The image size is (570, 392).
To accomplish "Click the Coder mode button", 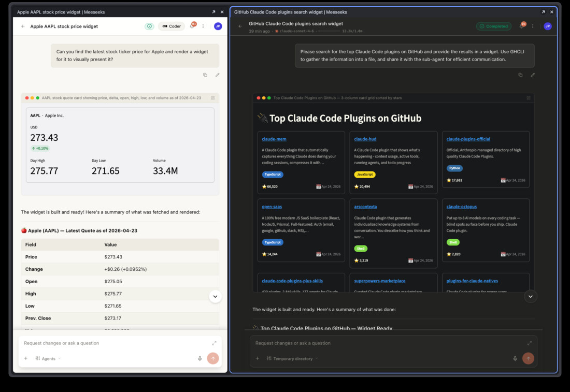I will tap(172, 26).
